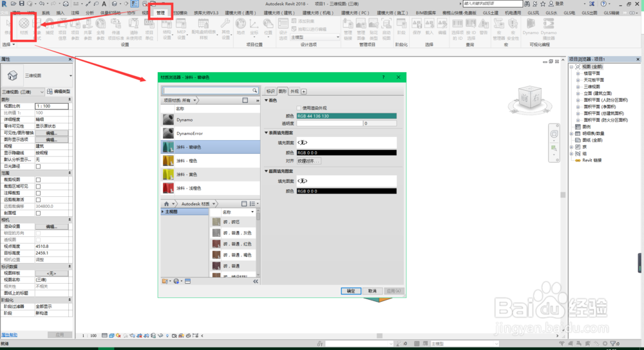
Task: Toggle 裁剪区域可见 checkbox
Action: [38, 187]
